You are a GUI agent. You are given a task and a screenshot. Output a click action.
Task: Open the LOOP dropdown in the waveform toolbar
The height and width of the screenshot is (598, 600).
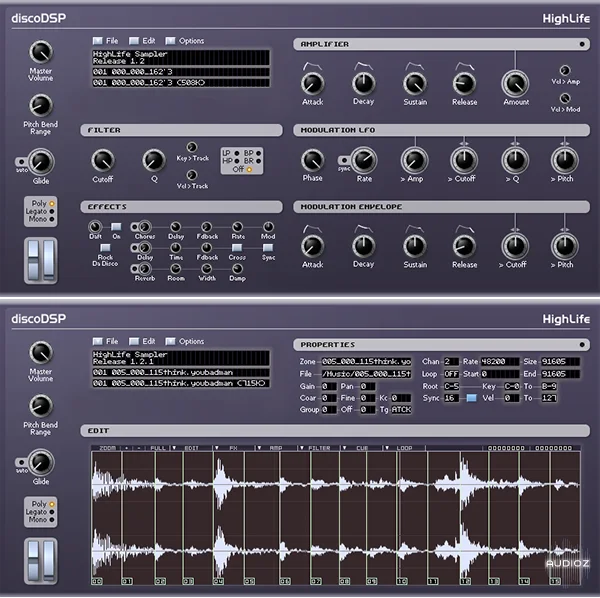404,448
